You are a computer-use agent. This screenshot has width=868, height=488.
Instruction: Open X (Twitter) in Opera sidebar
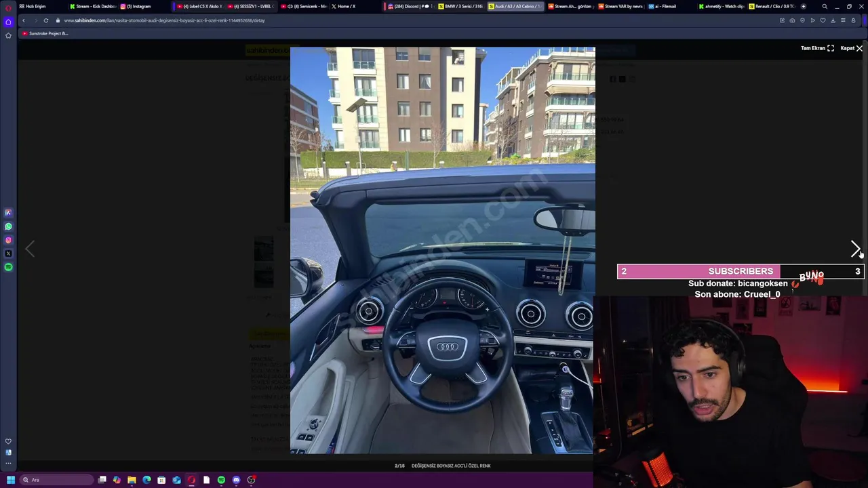point(8,253)
